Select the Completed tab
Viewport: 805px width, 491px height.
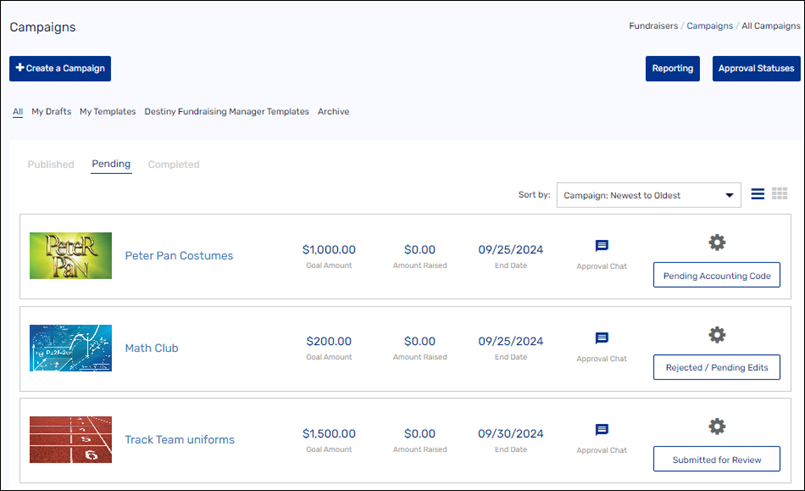[173, 164]
